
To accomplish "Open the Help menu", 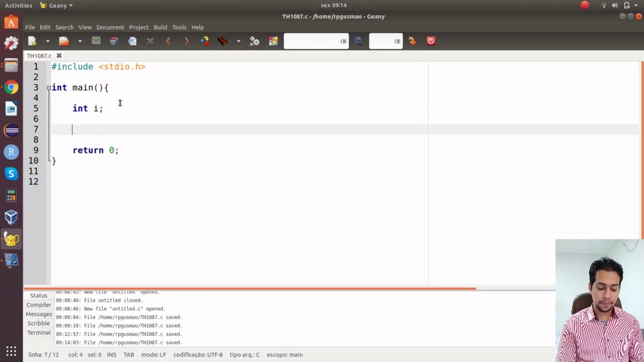I will (198, 27).
